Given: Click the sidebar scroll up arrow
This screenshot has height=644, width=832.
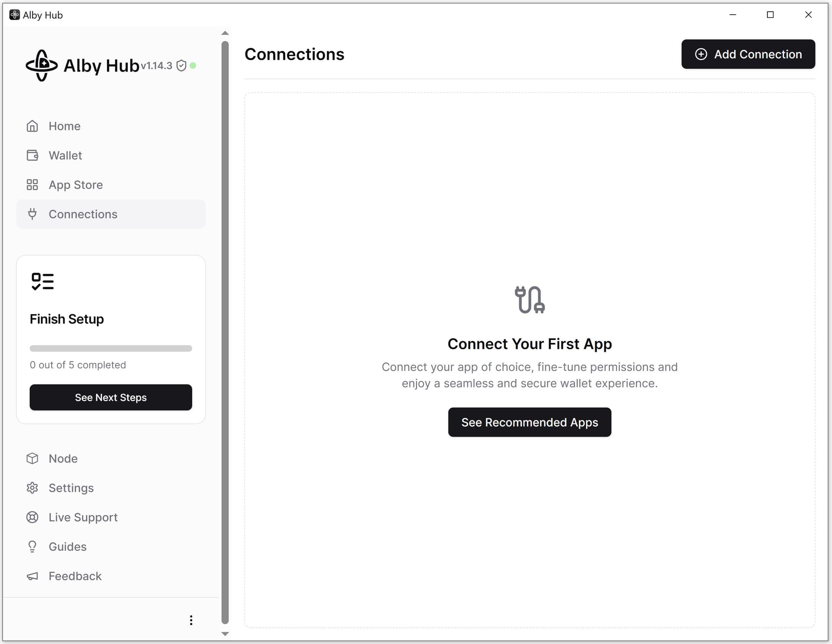Looking at the screenshot, I should [x=225, y=33].
